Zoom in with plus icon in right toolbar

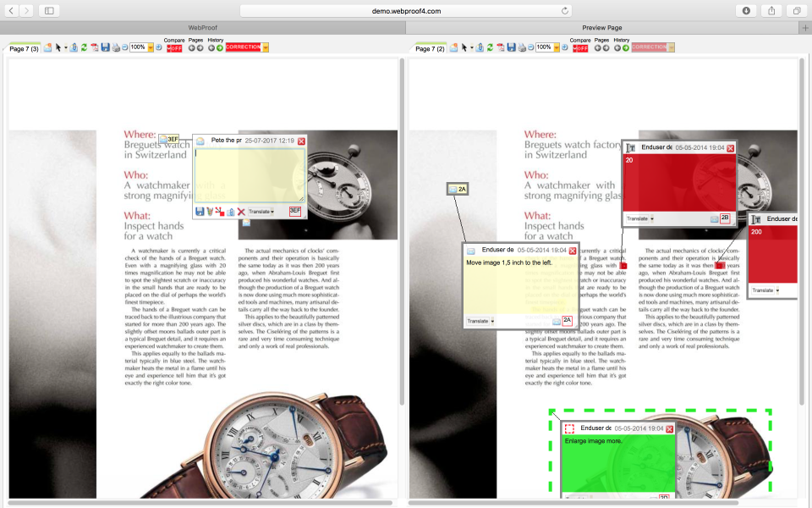click(565, 47)
